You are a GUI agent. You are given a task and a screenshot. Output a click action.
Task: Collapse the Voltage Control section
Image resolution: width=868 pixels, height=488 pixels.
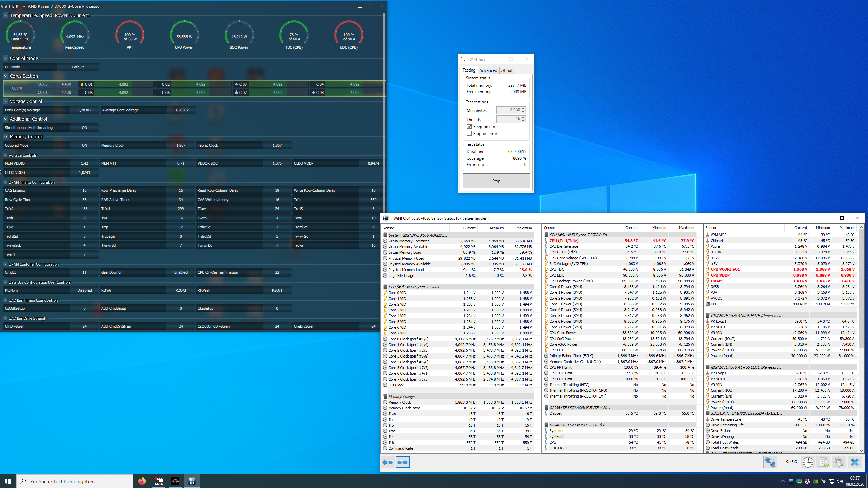pyautogui.click(x=6, y=101)
